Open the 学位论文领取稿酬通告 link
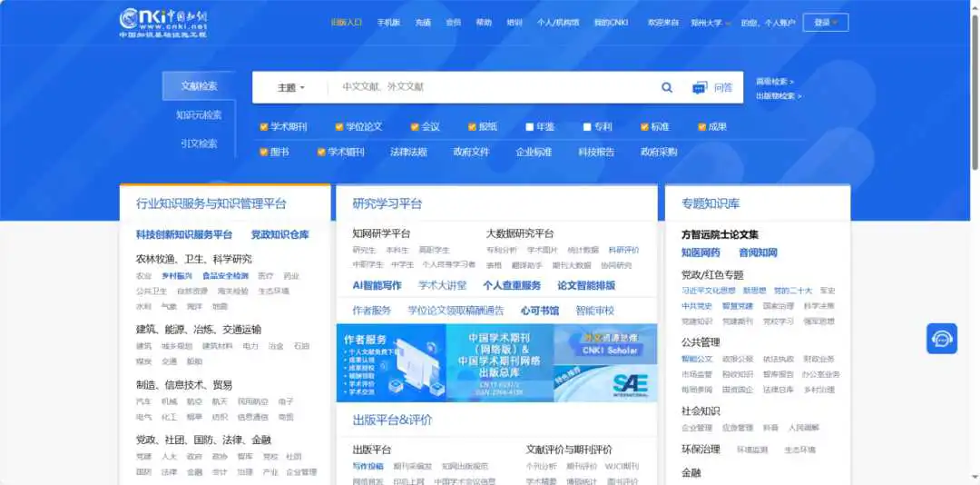This screenshot has width=980, height=485. tap(456, 311)
